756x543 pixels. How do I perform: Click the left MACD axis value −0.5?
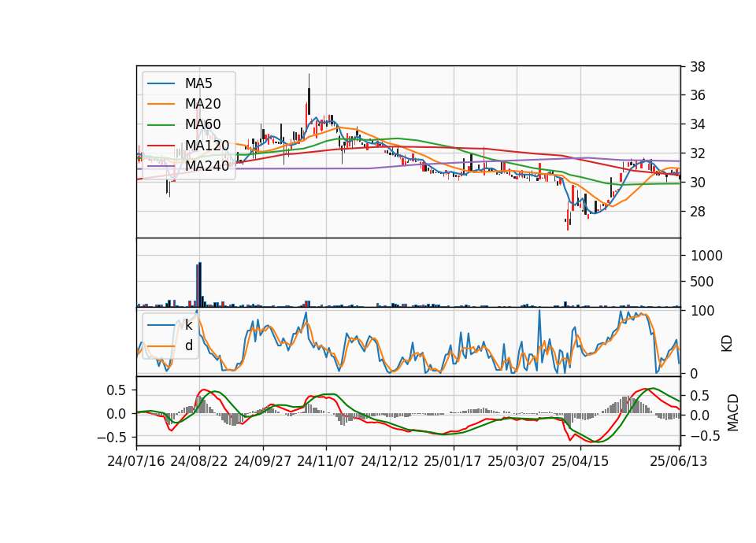(111, 438)
